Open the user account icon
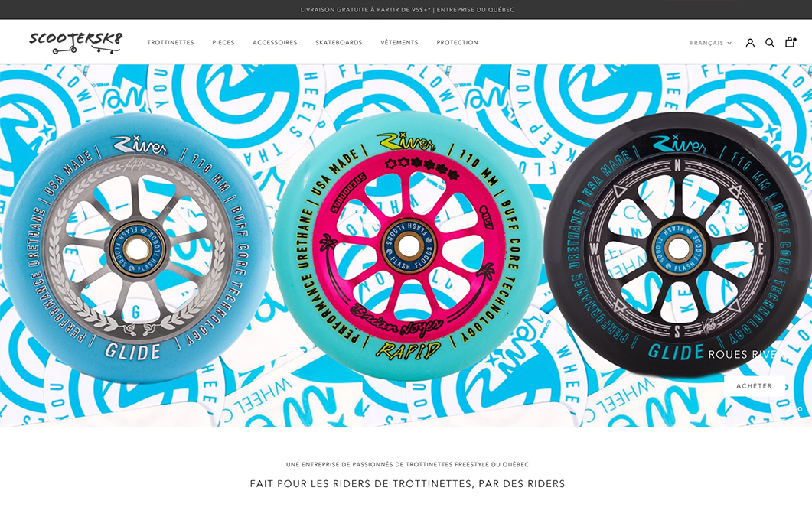Viewport: 812px width, 507px height. [x=750, y=43]
